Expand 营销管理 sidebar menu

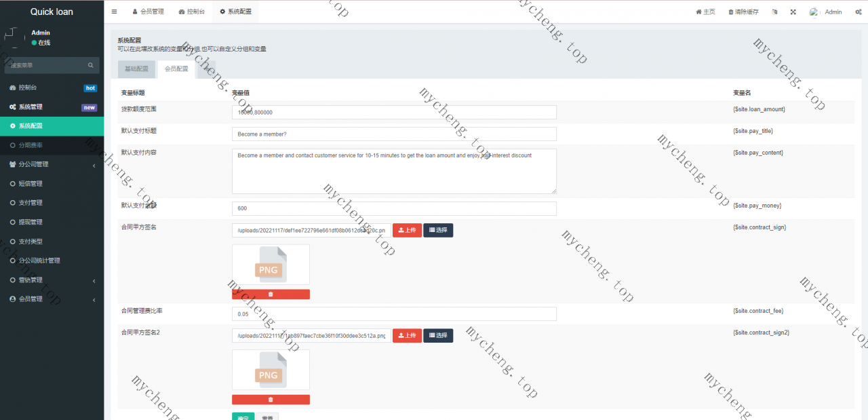52,280
